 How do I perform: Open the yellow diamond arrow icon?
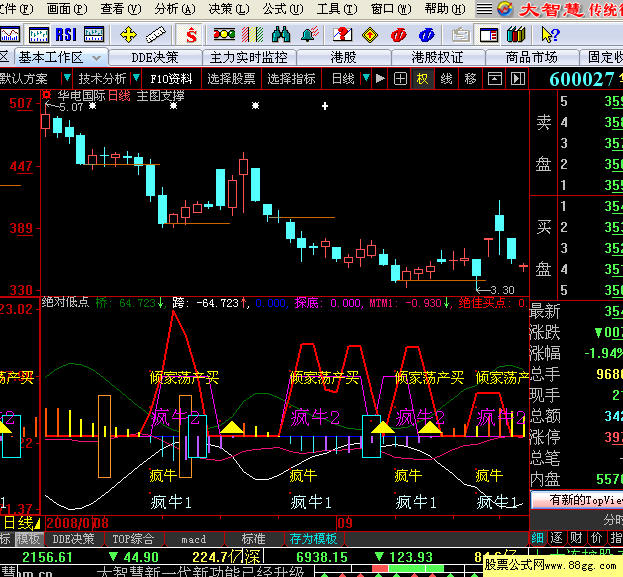click(370, 35)
